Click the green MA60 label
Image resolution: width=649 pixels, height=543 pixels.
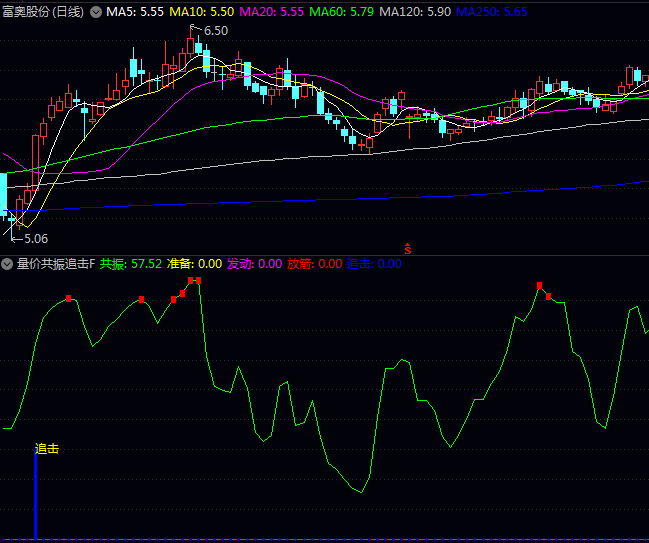pyautogui.click(x=342, y=12)
